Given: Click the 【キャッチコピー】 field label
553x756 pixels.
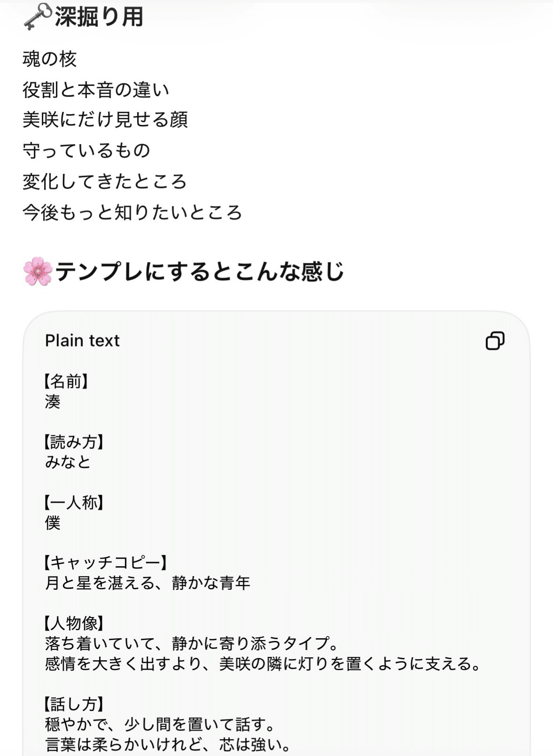Looking at the screenshot, I should 106,563.
